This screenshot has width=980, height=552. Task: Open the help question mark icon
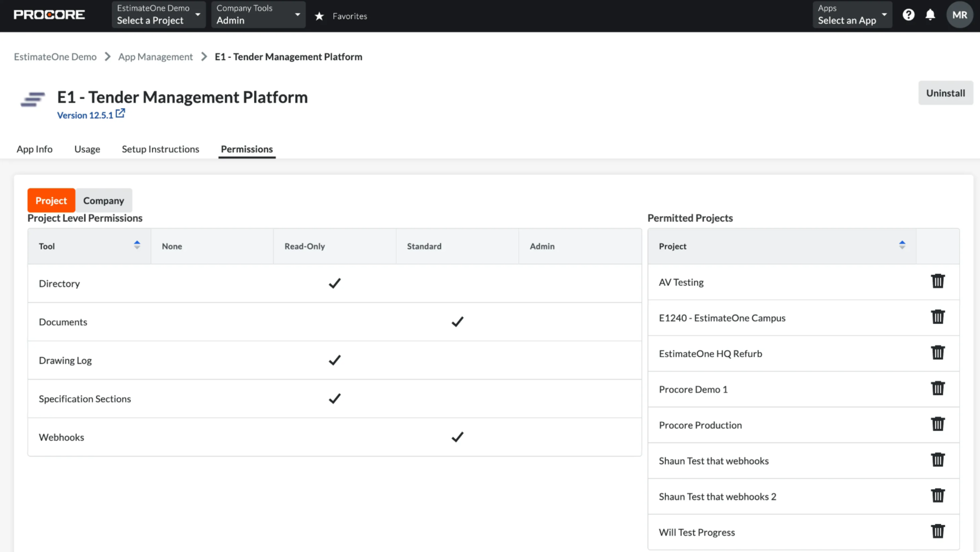908,15
